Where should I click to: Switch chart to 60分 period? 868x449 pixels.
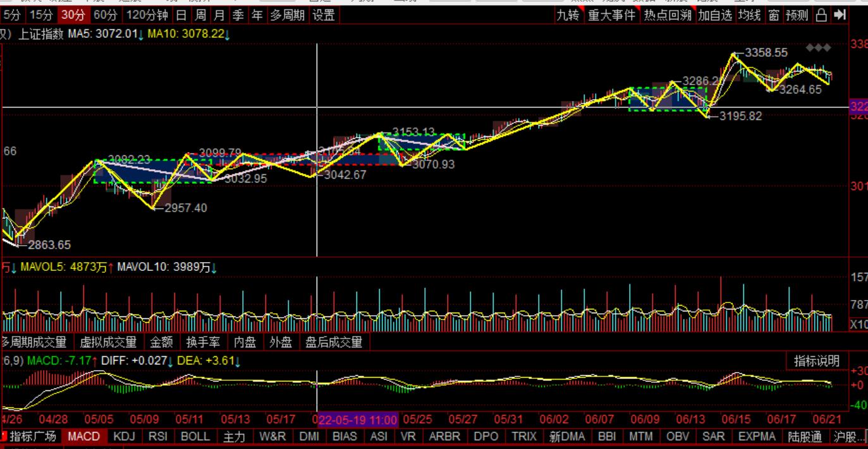pos(105,15)
